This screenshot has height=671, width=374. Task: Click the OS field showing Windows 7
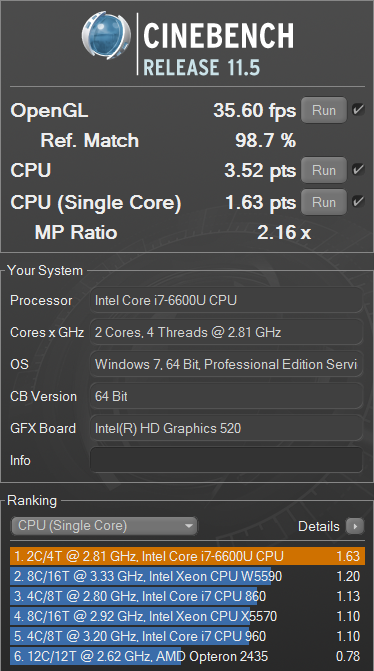226,364
